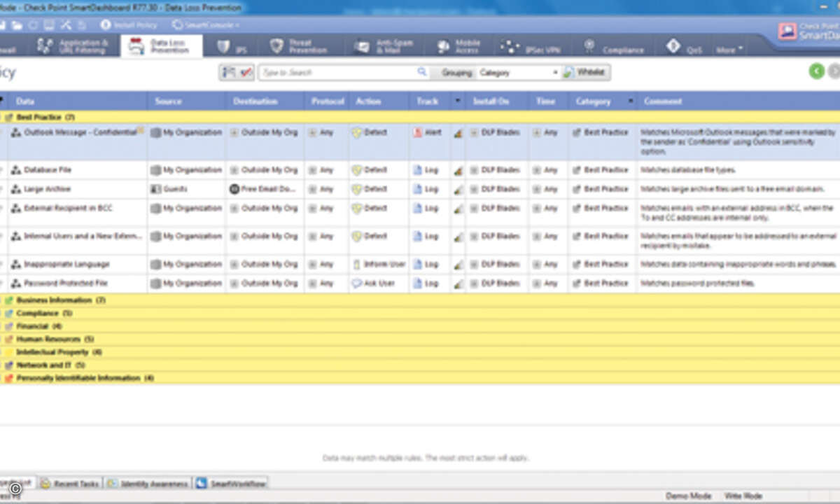Click the Demo Mode status bar entry
This screenshot has width=840, height=504.
pos(688,496)
